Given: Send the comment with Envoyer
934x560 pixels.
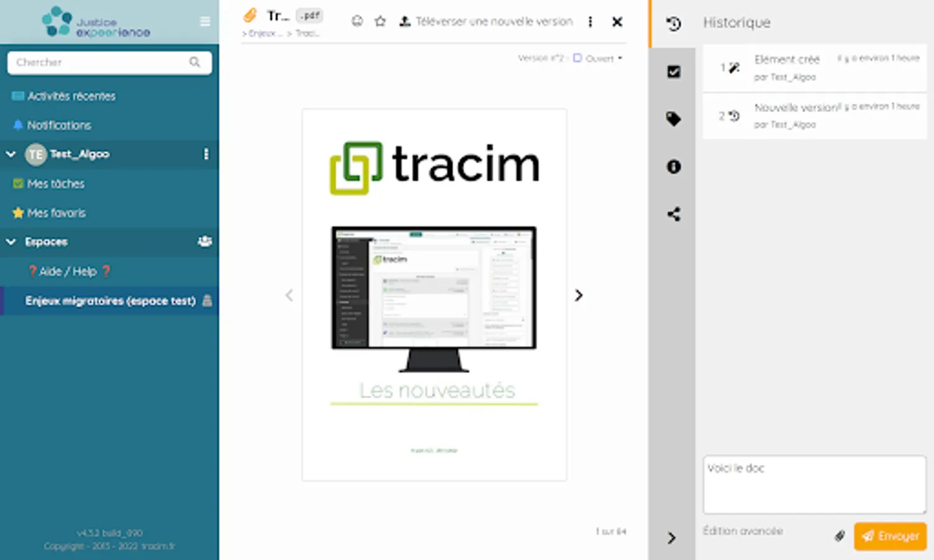Looking at the screenshot, I should click(x=890, y=536).
